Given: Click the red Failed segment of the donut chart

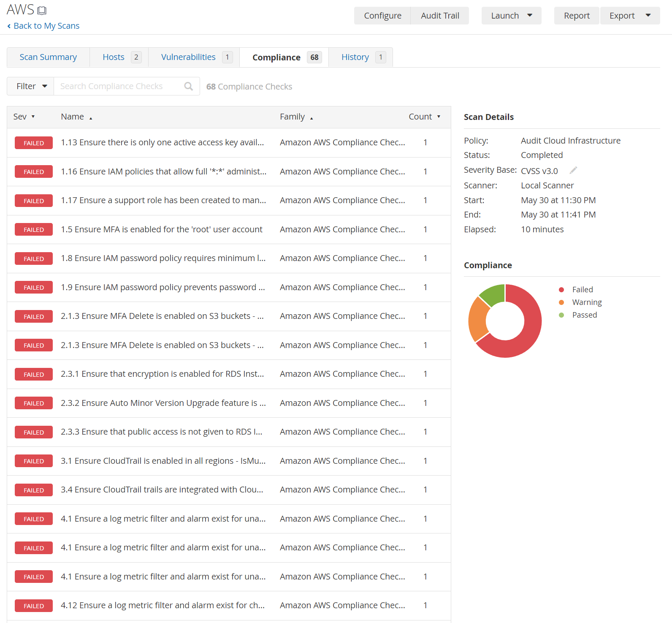Looking at the screenshot, I should point(530,334).
